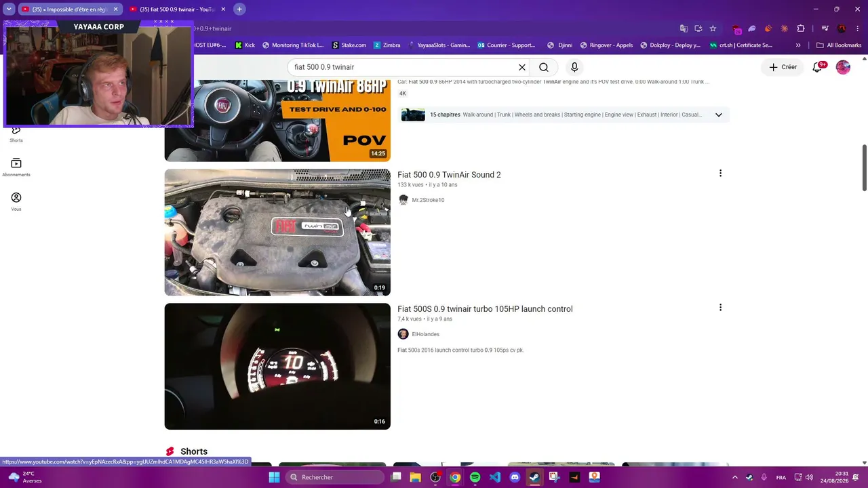Open title Fiat 500S 0.9 twinair turbo 105HP
Screen dimensions: 868x488
[485, 309]
